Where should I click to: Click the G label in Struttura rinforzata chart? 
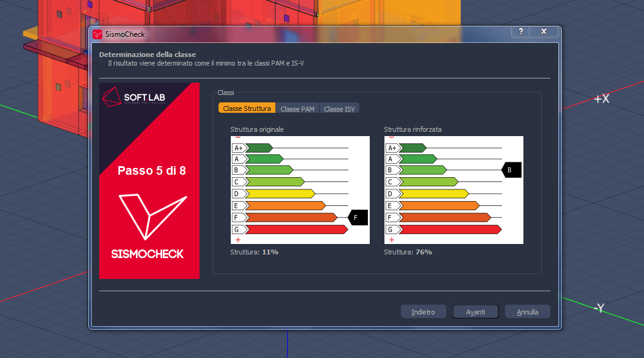click(x=391, y=230)
